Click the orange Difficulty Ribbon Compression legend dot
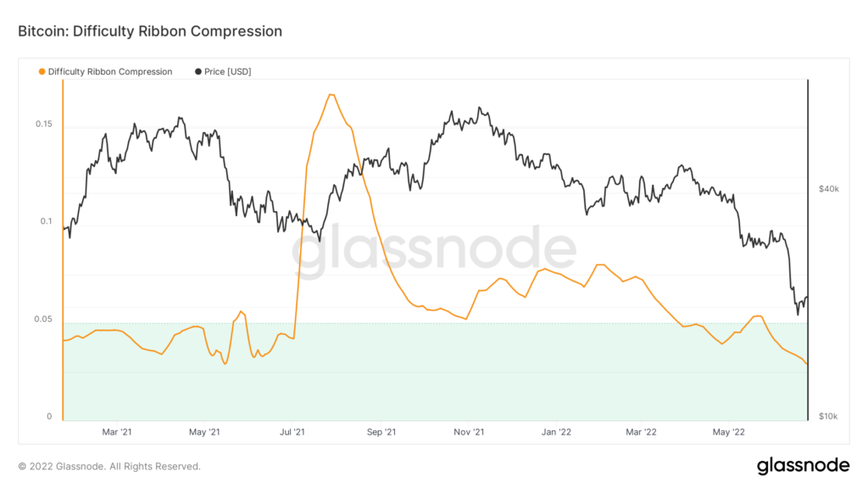Image resolution: width=868 pixels, height=488 pixels. (x=42, y=72)
